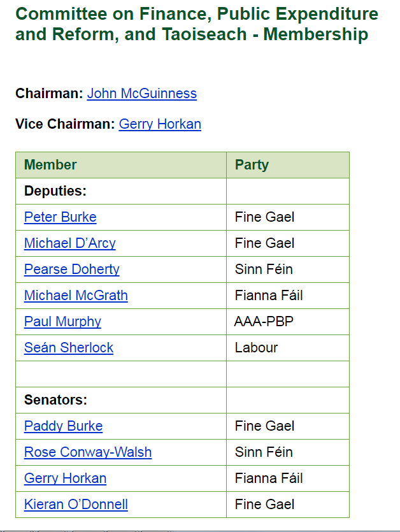This screenshot has width=400, height=532.
Task: Select the Pearse Doherty link
Action: (x=72, y=270)
